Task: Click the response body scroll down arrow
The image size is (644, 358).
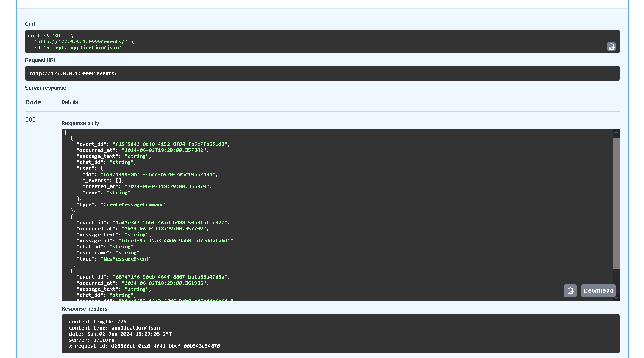Action: click(616, 298)
